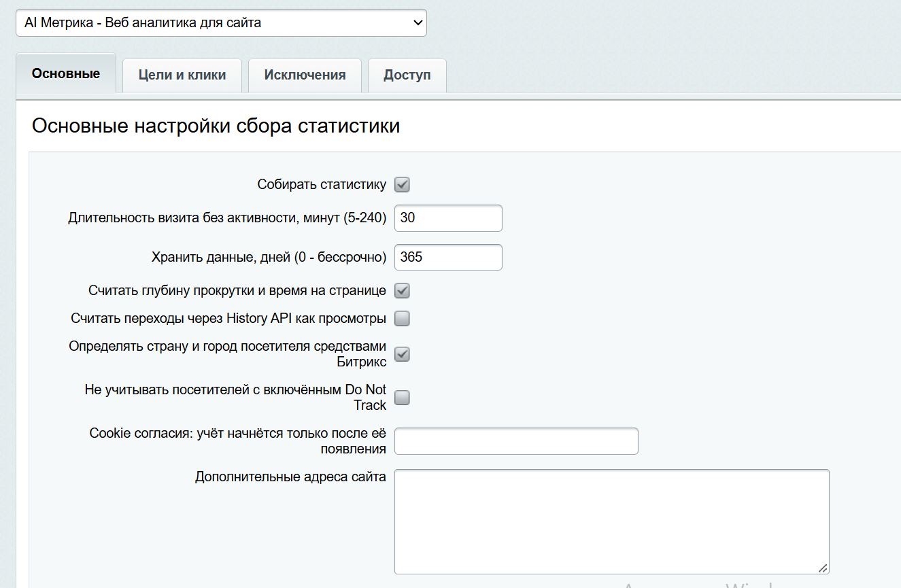
Task: Toggle country and city detection via Битрикс
Action: tap(403, 354)
